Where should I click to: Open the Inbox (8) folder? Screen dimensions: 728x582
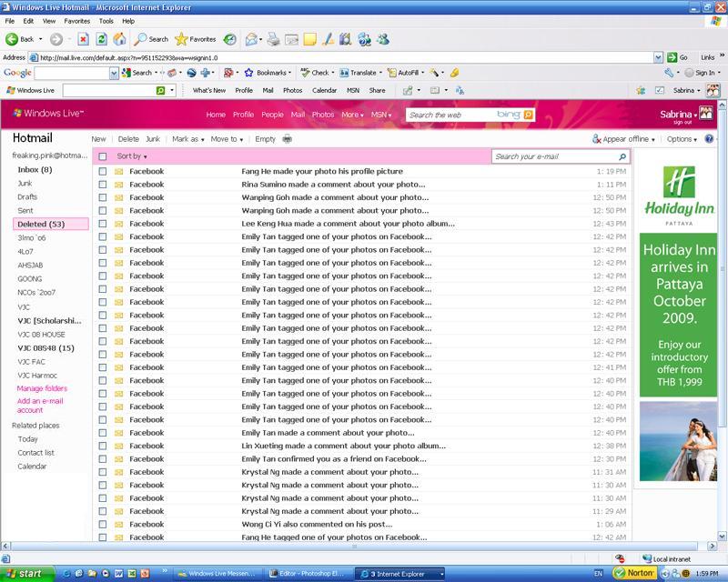tap(35, 170)
